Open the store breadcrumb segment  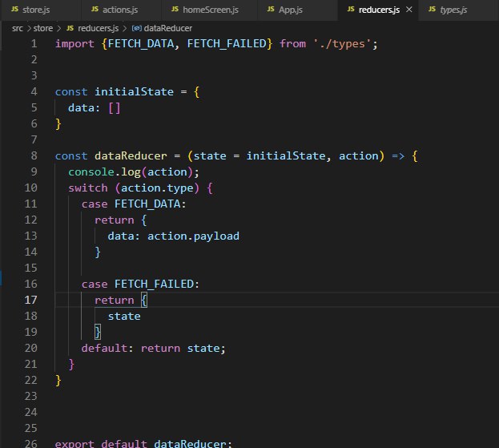[x=43, y=28]
